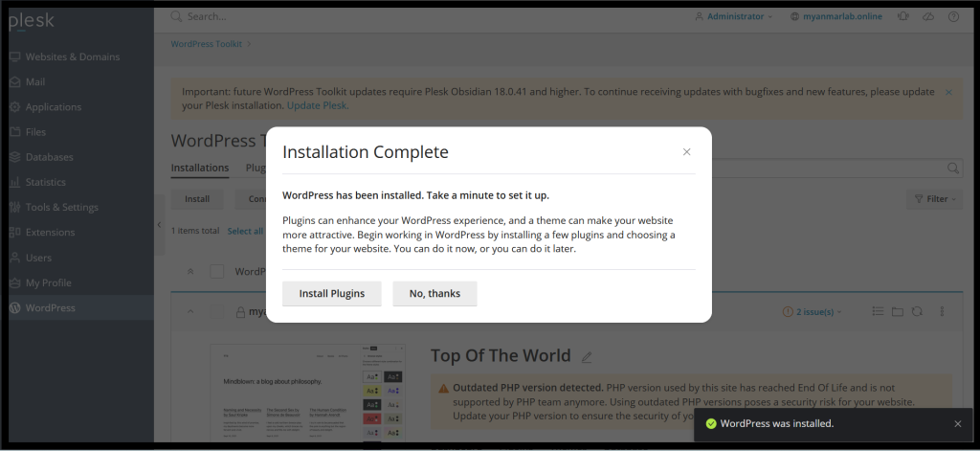
Task: Edit site title with pencil icon
Action: coord(587,357)
